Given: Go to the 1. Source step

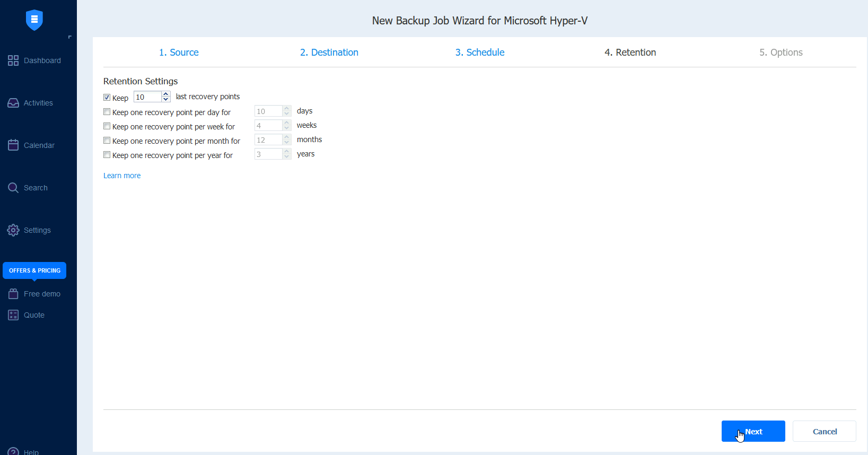Looking at the screenshot, I should click(179, 52).
